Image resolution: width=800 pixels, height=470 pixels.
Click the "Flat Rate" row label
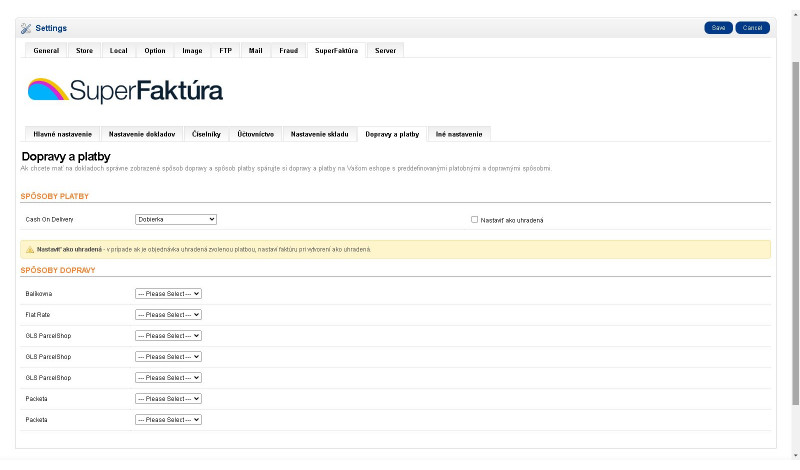tap(38, 315)
